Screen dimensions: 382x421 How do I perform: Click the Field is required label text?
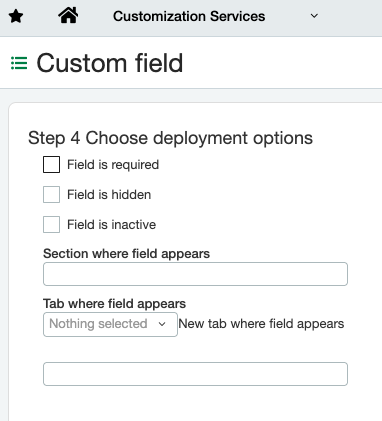pos(113,165)
